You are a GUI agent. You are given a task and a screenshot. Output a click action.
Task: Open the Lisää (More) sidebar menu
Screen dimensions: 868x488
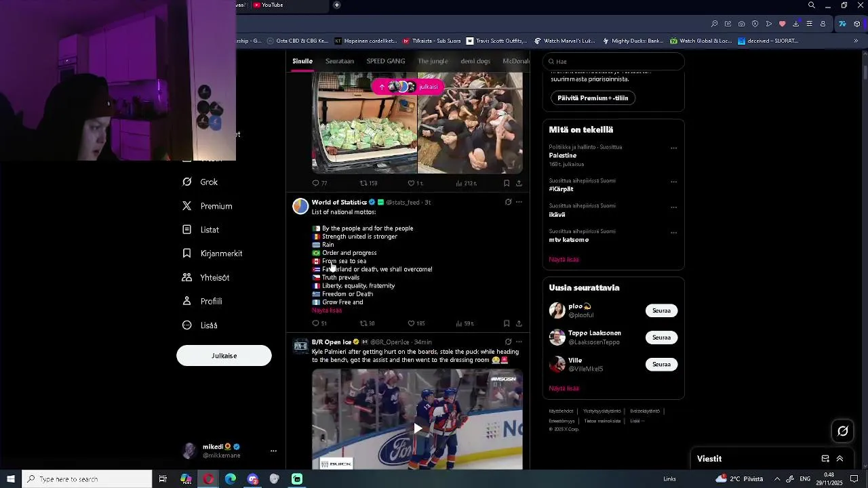[x=200, y=325]
